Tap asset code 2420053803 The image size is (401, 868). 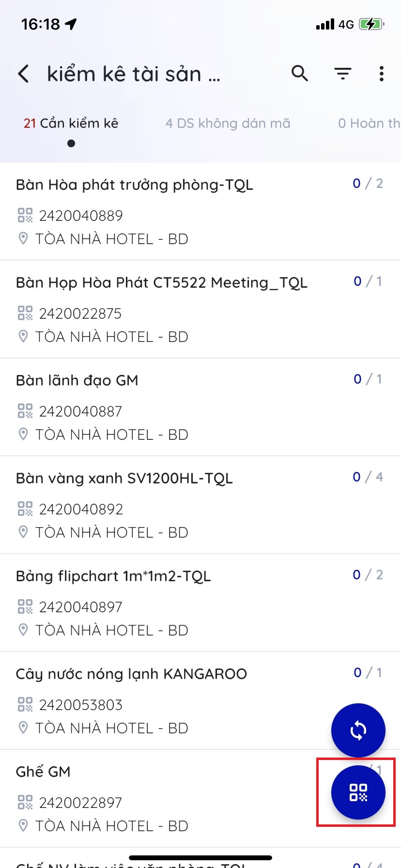coord(81,705)
